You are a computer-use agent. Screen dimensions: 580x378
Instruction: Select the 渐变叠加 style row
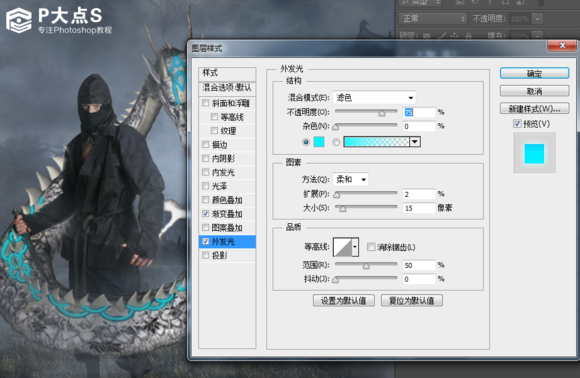click(x=227, y=214)
